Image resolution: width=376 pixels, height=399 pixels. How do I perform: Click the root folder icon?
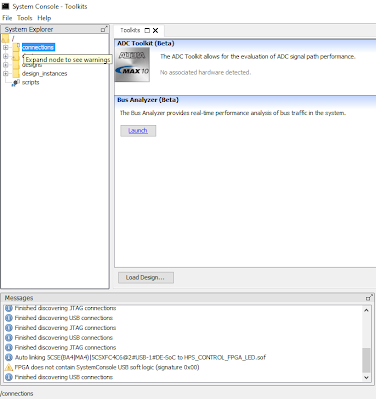[5, 39]
